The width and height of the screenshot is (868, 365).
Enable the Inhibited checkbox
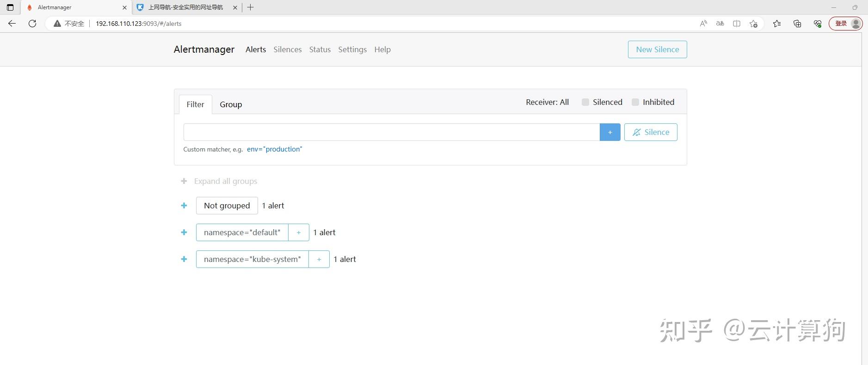point(635,102)
